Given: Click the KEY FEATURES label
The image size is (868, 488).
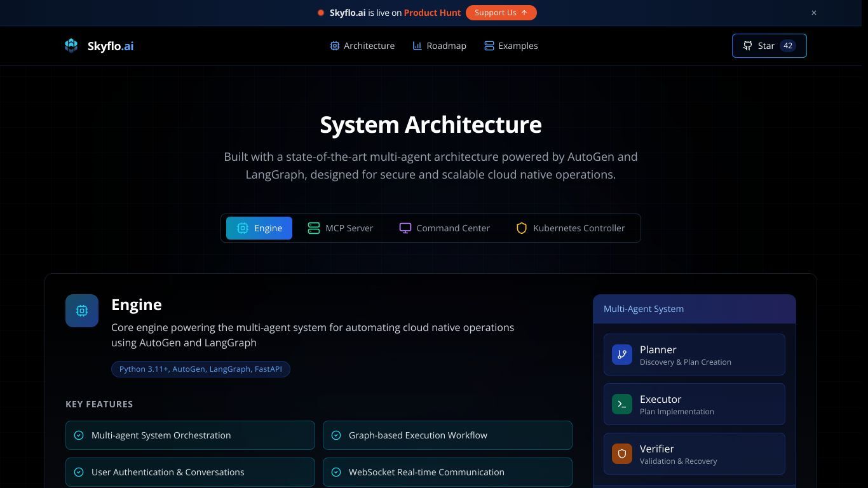Looking at the screenshot, I should coord(99,404).
